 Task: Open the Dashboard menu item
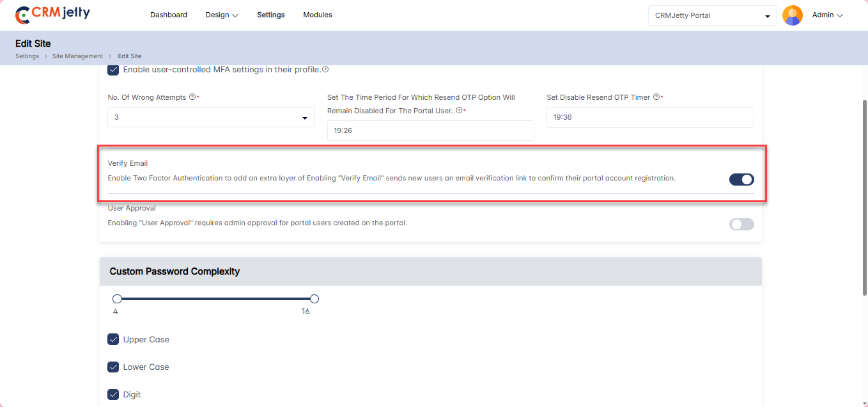pos(169,15)
